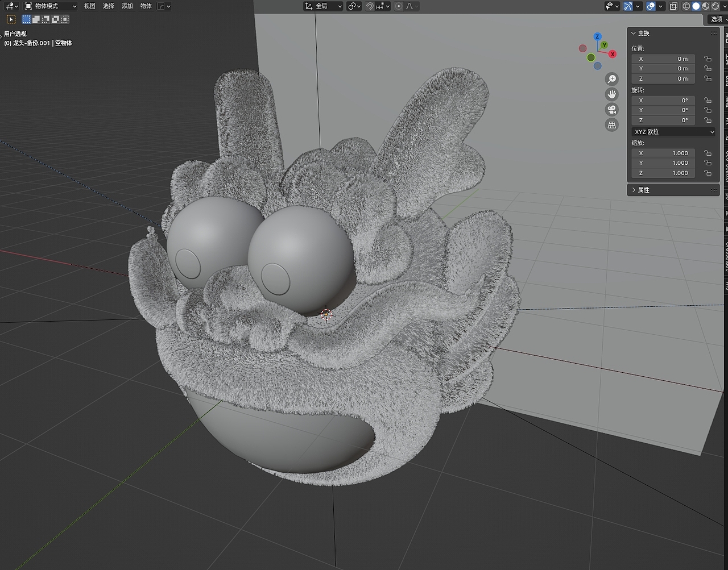
Task: Open the 物体模式 mode dropdown
Action: (51, 6)
